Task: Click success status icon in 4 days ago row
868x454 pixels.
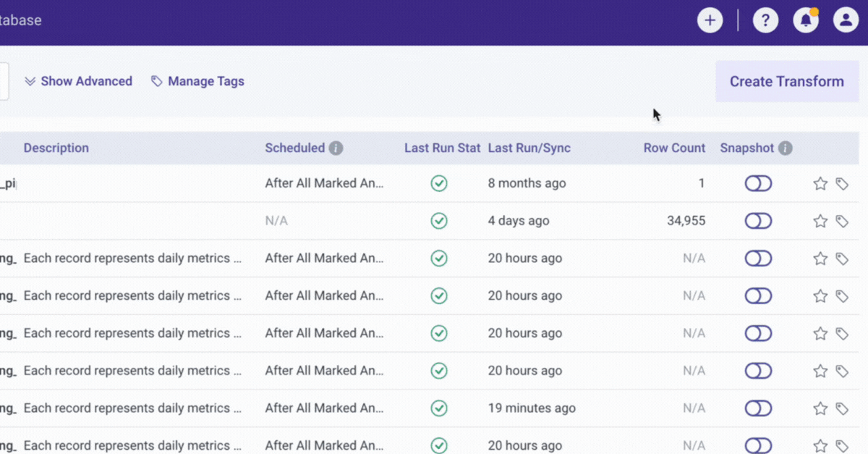Action: click(x=439, y=221)
